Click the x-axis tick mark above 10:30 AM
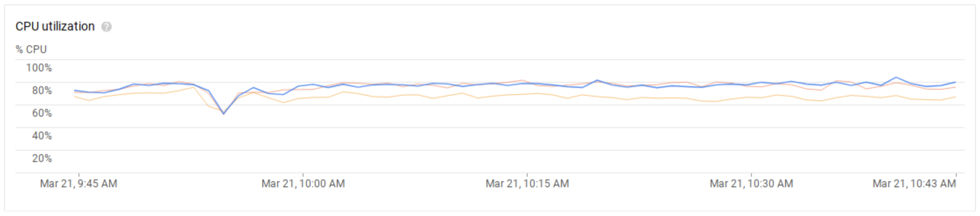980x216 pixels. pyautogui.click(x=751, y=175)
